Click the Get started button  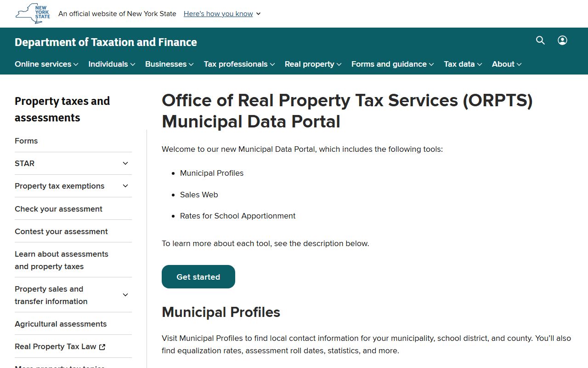pos(198,277)
